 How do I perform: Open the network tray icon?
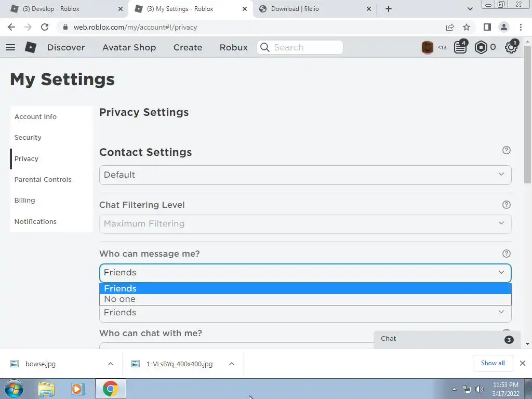(x=467, y=389)
